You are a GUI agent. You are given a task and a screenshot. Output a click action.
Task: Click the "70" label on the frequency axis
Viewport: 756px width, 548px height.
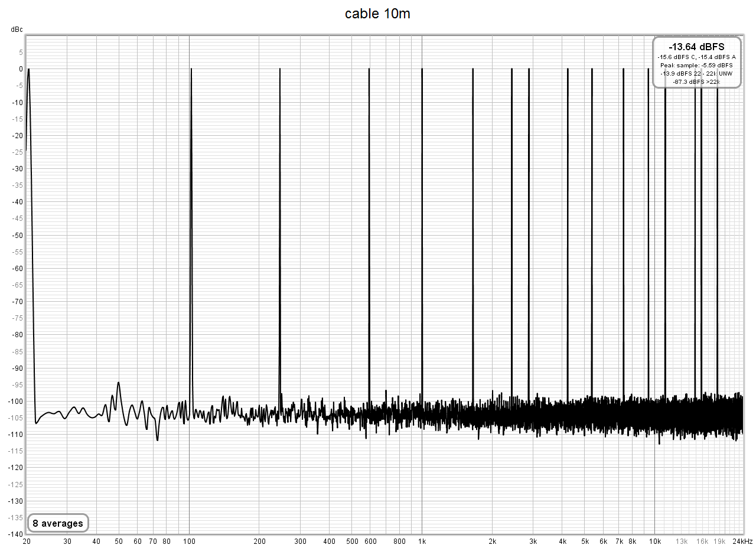(153, 541)
